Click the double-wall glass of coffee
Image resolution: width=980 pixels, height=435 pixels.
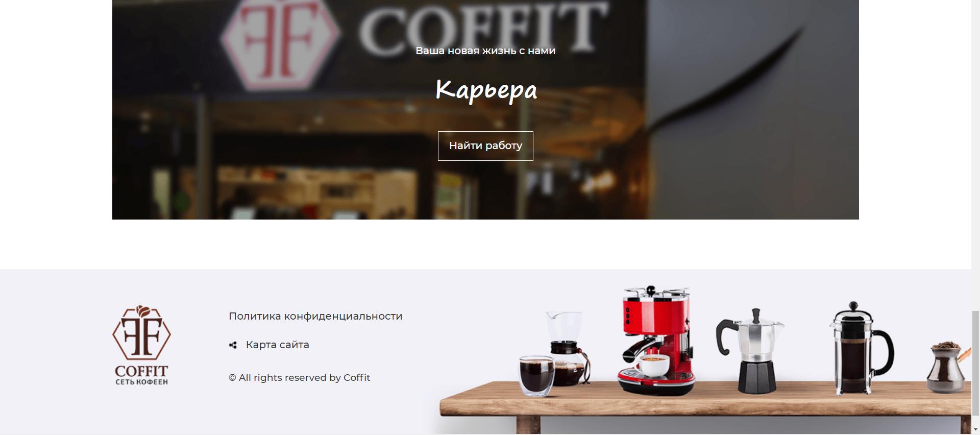click(536, 376)
